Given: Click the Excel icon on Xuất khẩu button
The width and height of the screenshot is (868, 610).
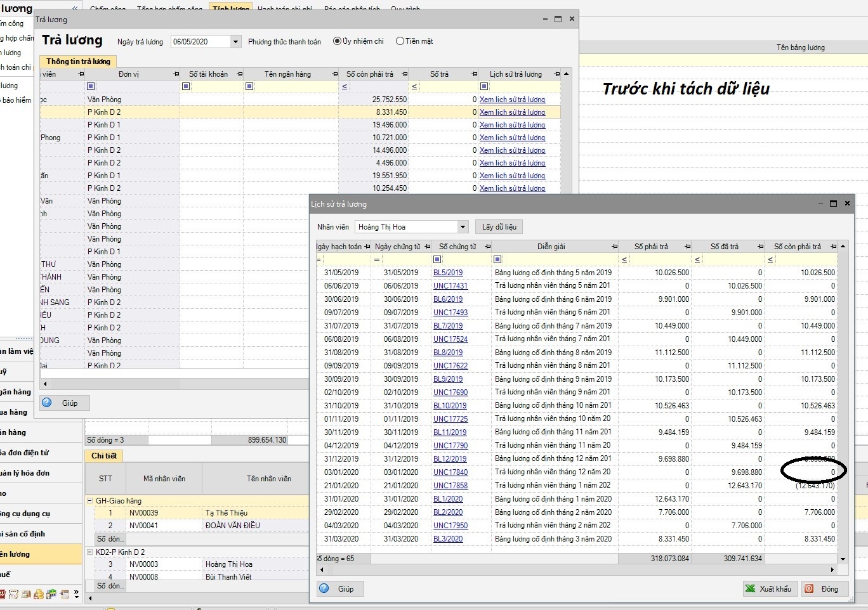Looking at the screenshot, I should [750, 588].
